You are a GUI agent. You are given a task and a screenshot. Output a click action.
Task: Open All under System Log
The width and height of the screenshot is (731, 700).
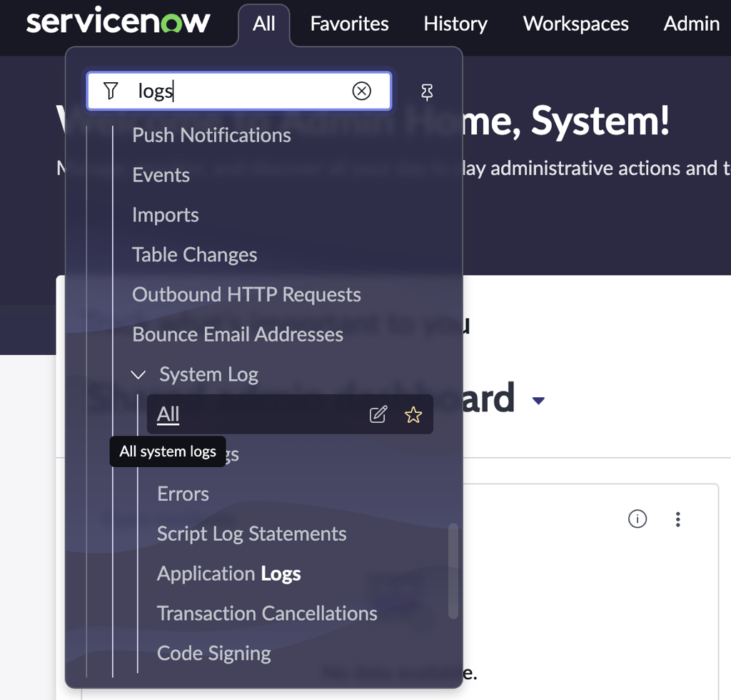290,414
